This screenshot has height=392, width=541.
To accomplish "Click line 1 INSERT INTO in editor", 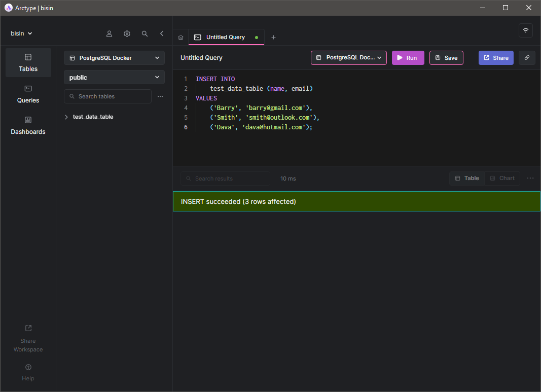I will click(x=215, y=79).
